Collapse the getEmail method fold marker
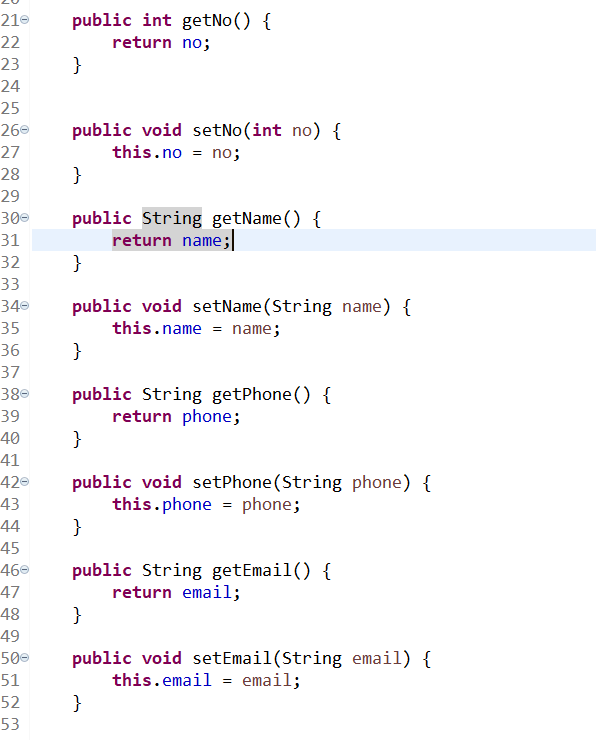 pos(25,570)
